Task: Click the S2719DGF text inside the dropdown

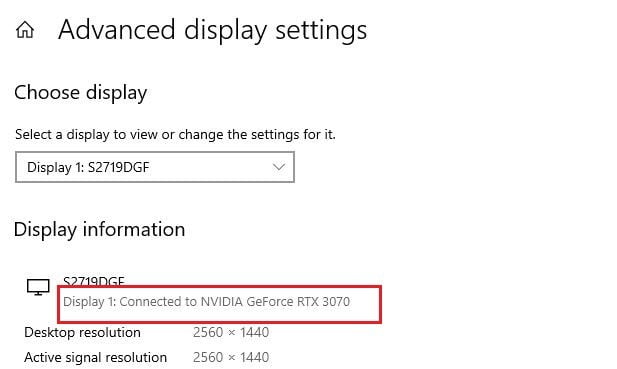Action: coord(118,168)
